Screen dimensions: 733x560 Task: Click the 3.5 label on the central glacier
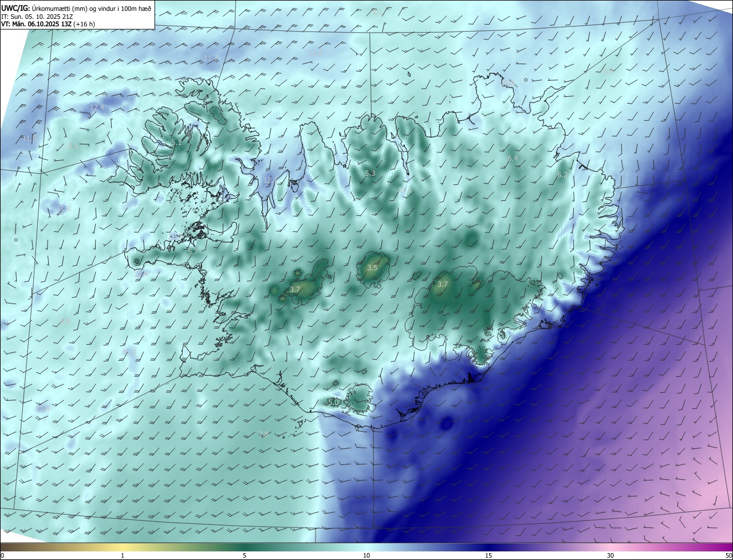point(372,267)
